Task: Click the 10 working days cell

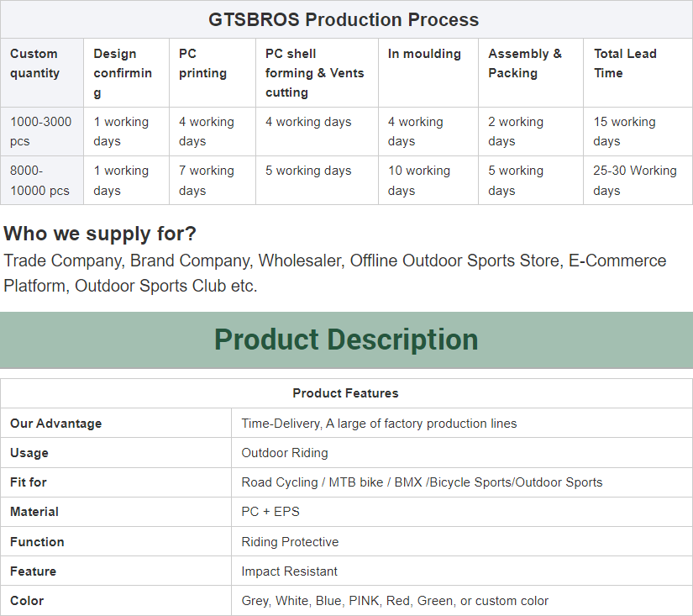Action: tap(428, 181)
